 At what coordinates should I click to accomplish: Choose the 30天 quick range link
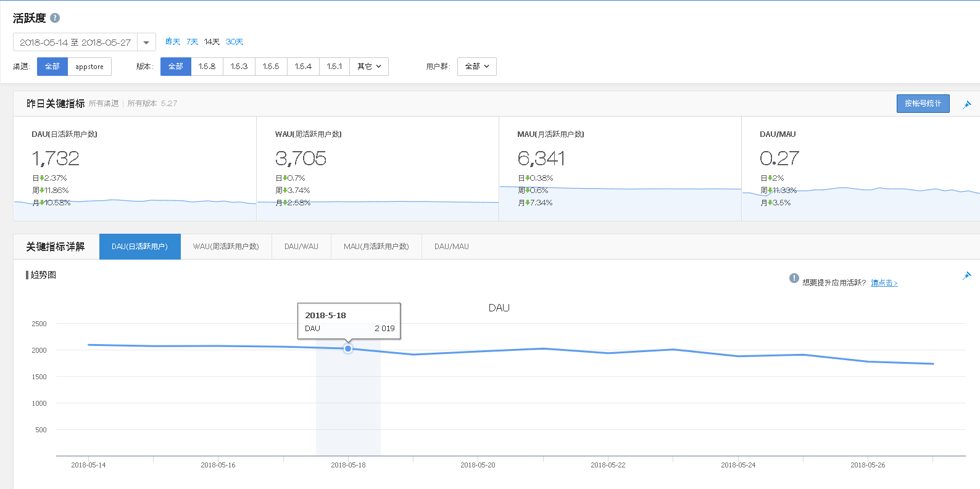click(x=235, y=42)
